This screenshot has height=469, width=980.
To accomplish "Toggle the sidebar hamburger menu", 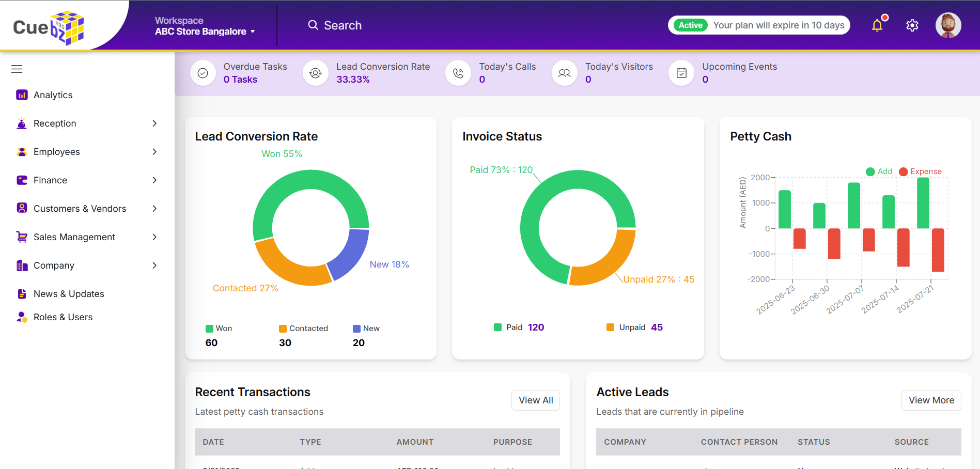I will tap(17, 68).
